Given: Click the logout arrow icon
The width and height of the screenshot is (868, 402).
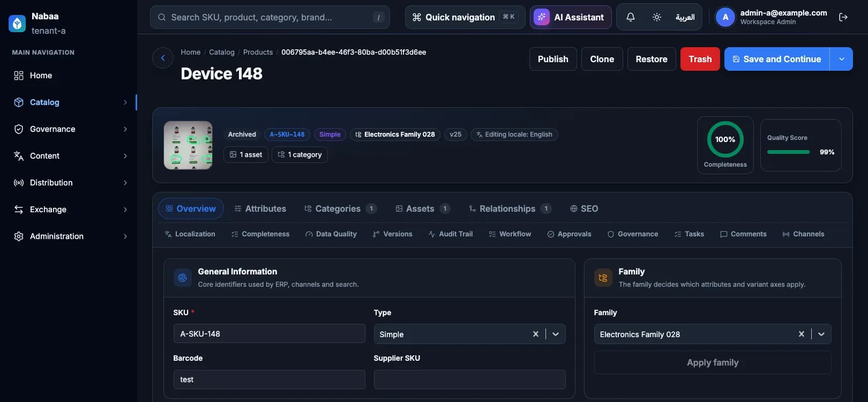Looking at the screenshot, I should (843, 17).
